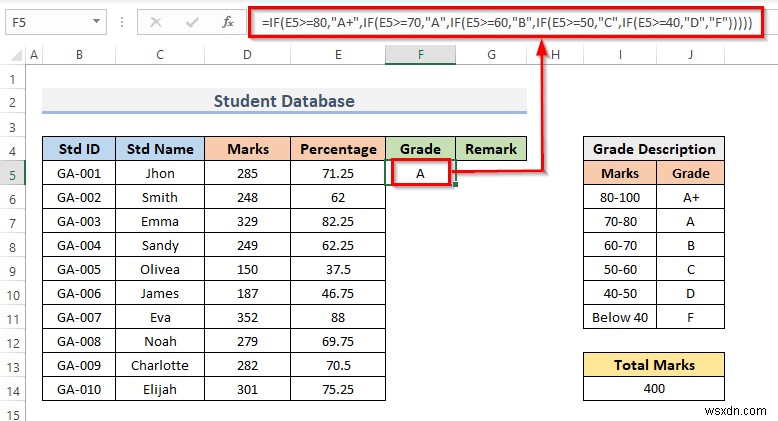Image resolution: width=778 pixels, height=421 pixels.
Task: Click the Select All corner triangle
Action: (17, 55)
